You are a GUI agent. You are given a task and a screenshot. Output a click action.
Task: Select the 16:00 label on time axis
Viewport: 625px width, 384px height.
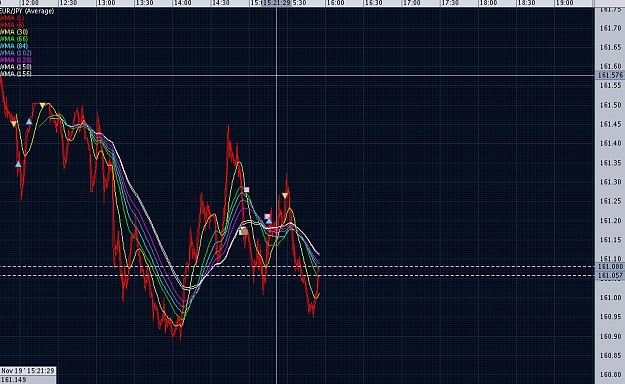click(335, 3)
